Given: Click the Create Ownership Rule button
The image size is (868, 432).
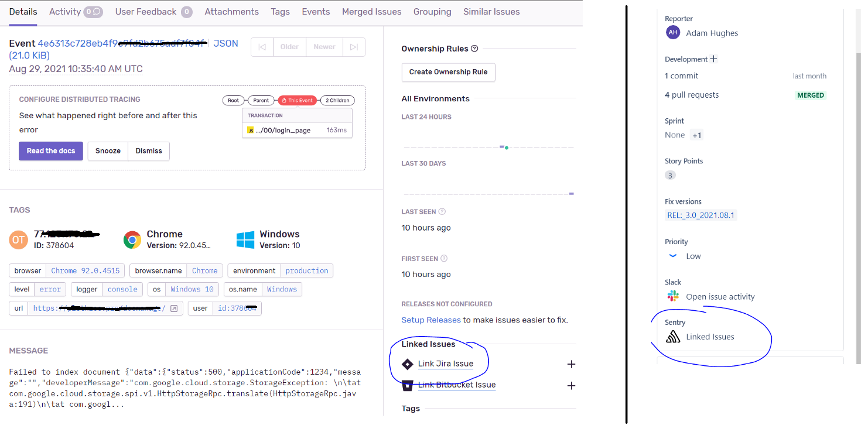Looking at the screenshot, I should pyautogui.click(x=448, y=72).
